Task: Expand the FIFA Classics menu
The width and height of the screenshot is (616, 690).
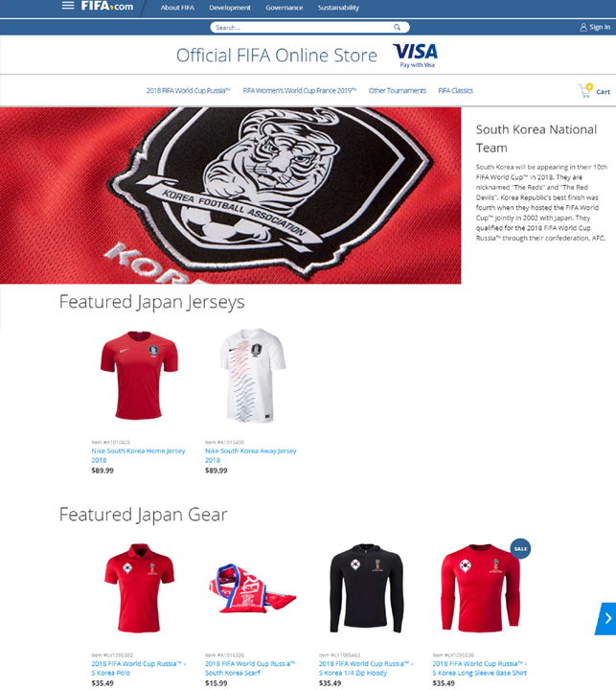Action: click(x=455, y=91)
